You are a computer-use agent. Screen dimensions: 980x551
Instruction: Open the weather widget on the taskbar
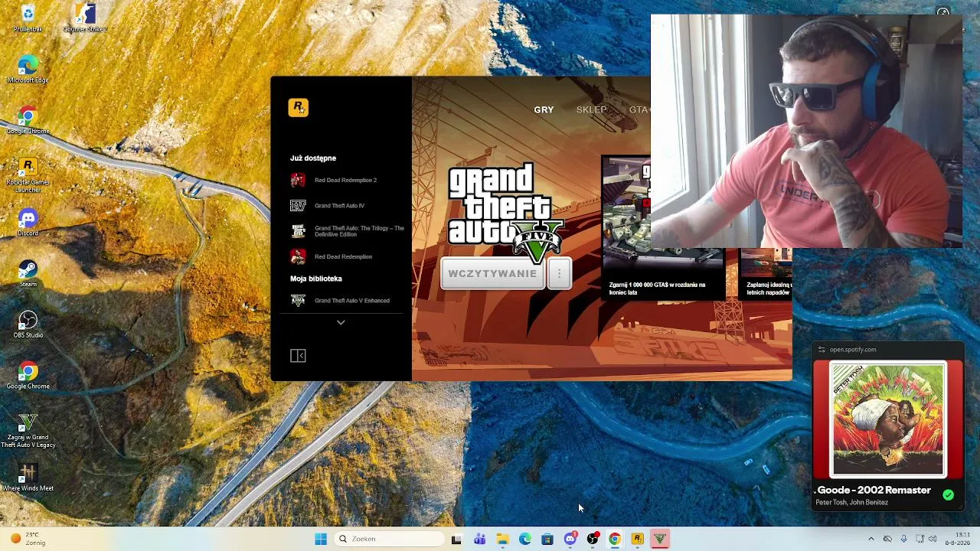28,539
